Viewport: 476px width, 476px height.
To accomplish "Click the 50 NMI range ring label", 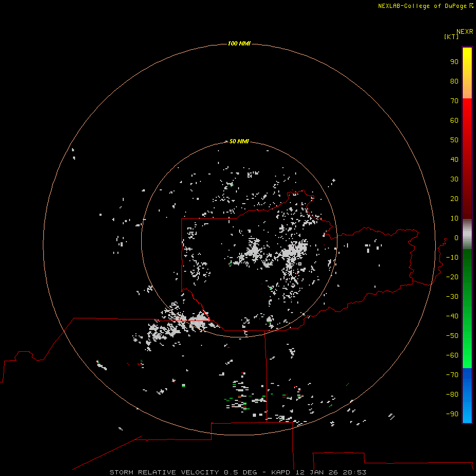I will [x=239, y=141].
